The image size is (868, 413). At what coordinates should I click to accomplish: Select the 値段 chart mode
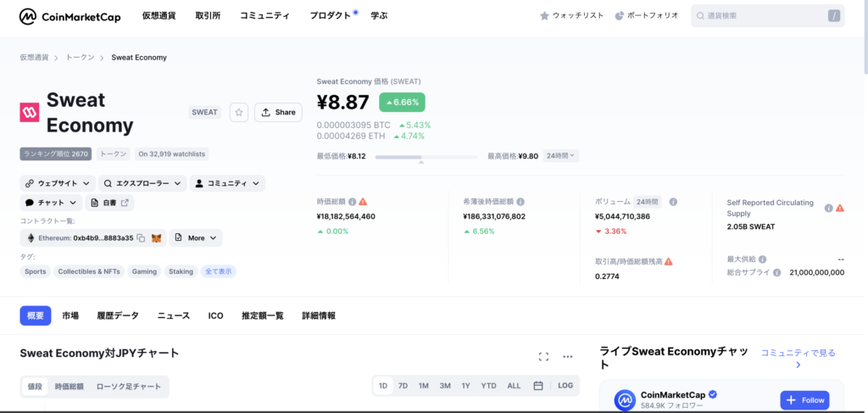(35, 387)
